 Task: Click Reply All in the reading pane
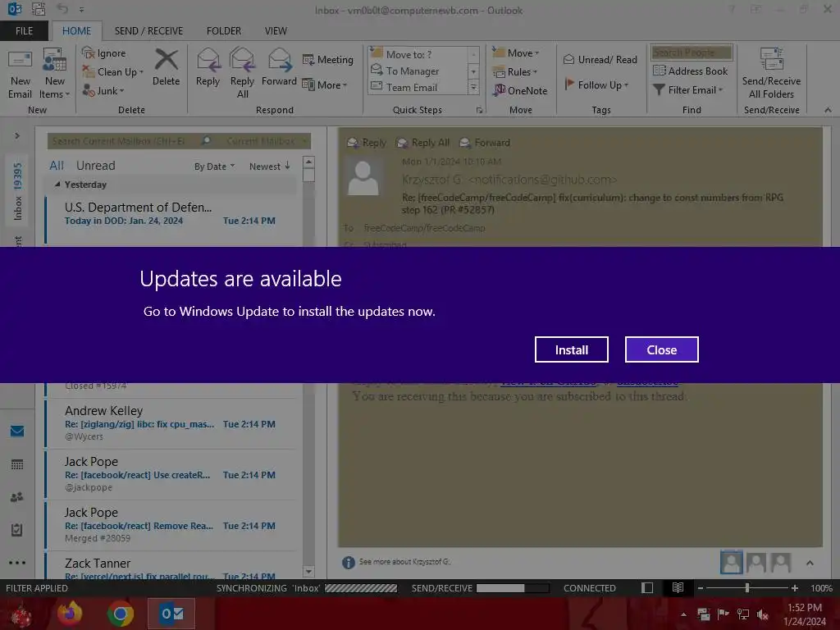pyautogui.click(x=422, y=143)
